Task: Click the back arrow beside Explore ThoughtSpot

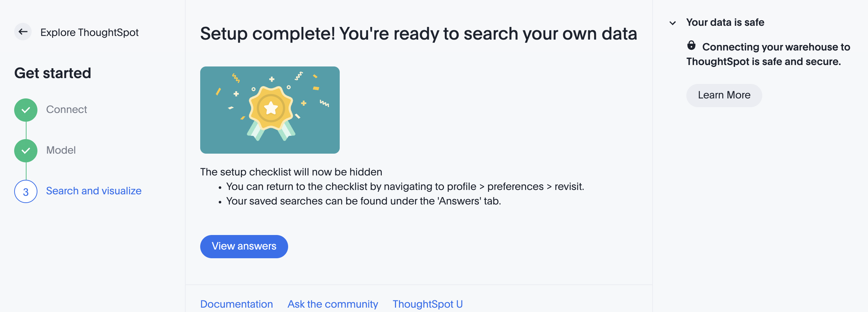Action: (x=23, y=32)
